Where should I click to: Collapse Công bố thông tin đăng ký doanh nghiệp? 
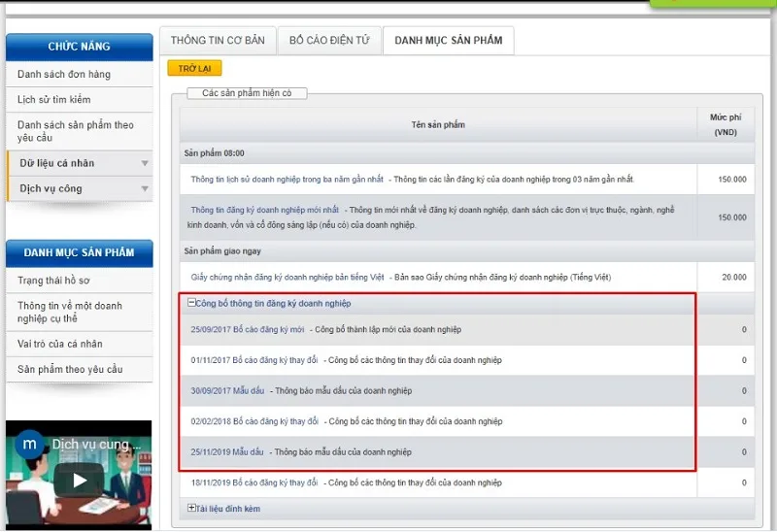click(x=191, y=302)
